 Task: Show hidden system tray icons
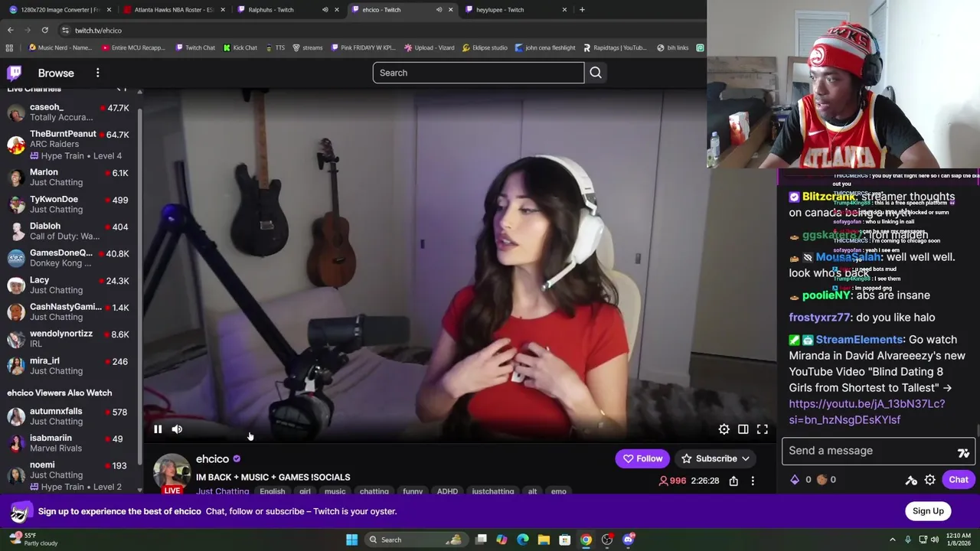pos(892,540)
